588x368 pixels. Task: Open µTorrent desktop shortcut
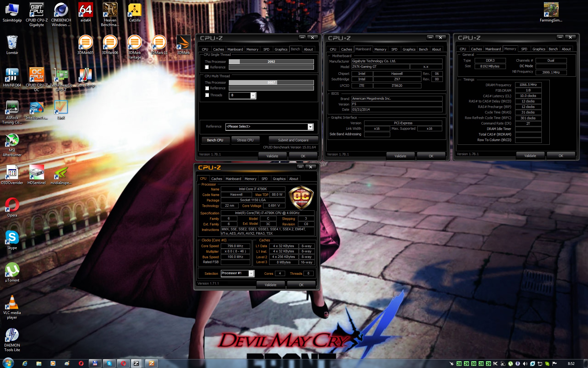pos(12,272)
